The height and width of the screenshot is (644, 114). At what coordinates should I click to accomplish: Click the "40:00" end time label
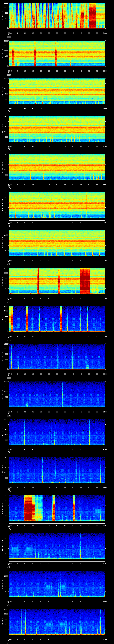pyautogui.click(x=105, y=450)
